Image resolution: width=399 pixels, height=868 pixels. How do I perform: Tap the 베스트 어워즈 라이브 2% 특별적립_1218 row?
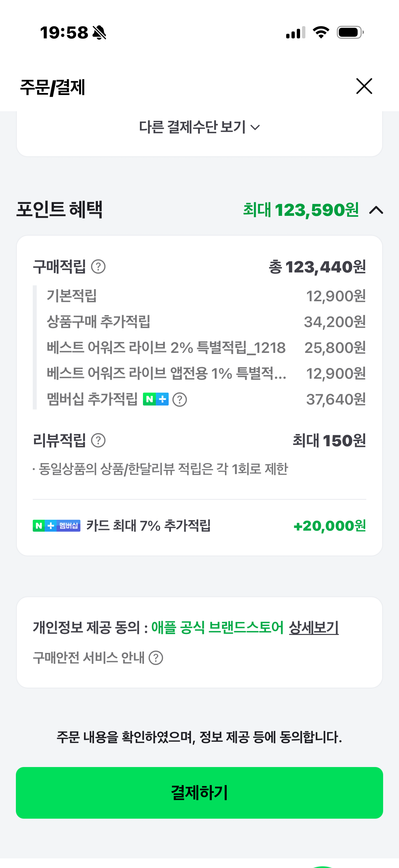pyautogui.click(x=206, y=348)
